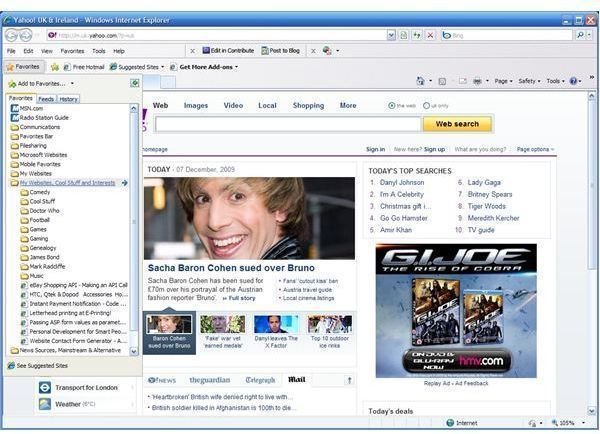Image resolution: width=600 pixels, height=434 pixels.
Task: Click the pin Favorites Center green arrow icon
Action: [x=135, y=83]
